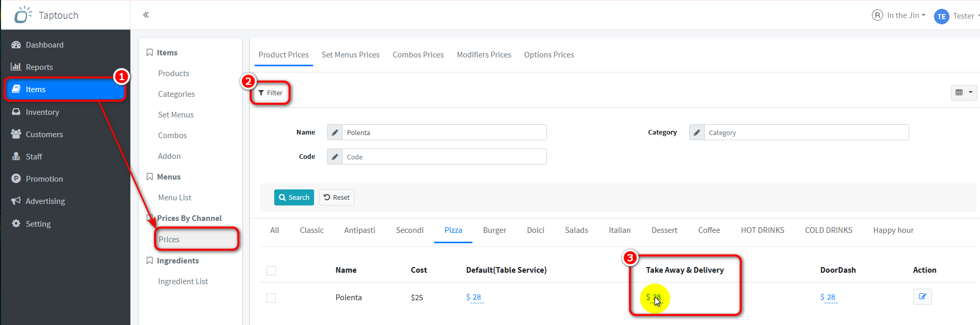The width and height of the screenshot is (980, 325).
Task: Select the Coffee category tab
Action: pos(709,230)
